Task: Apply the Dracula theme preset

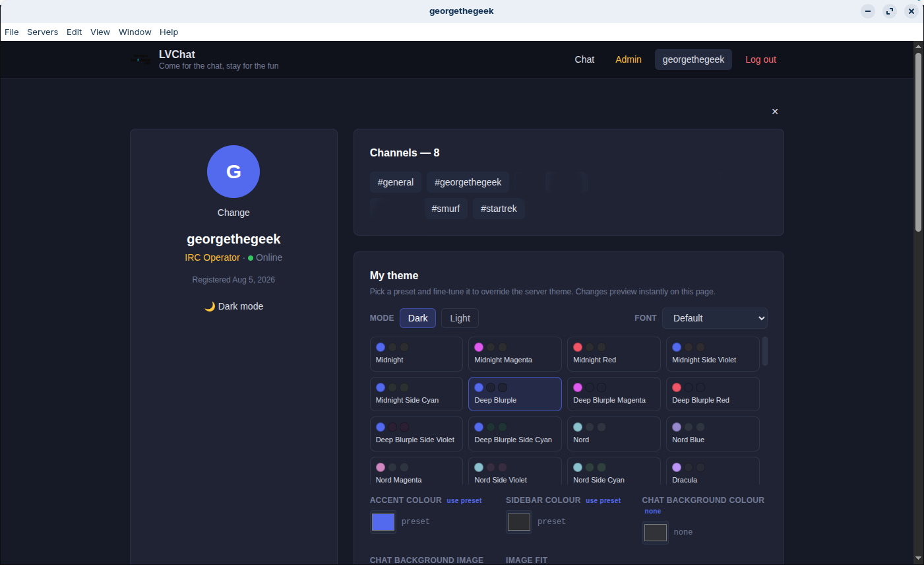Action: (x=713, y=472)
